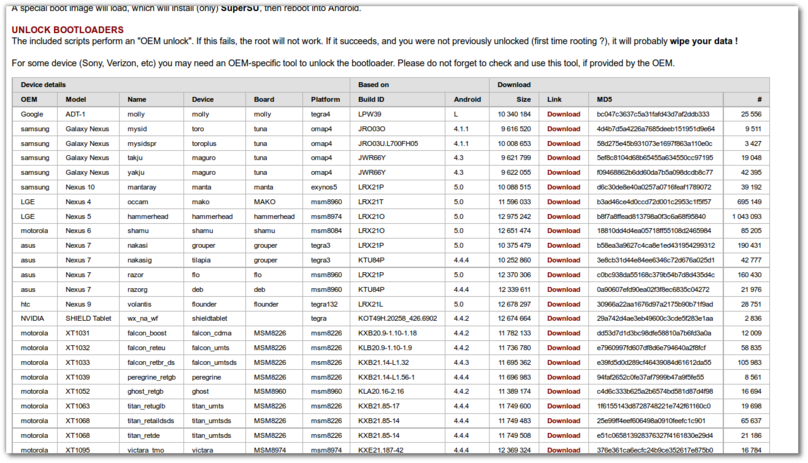Get the XT1052 ghost_retgb download

pos(563,390)
